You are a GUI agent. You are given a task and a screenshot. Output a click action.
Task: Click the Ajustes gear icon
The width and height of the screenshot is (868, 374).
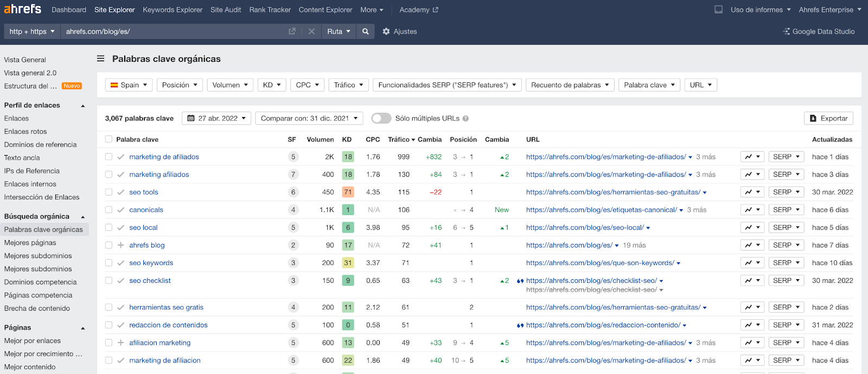click(386, 31)
